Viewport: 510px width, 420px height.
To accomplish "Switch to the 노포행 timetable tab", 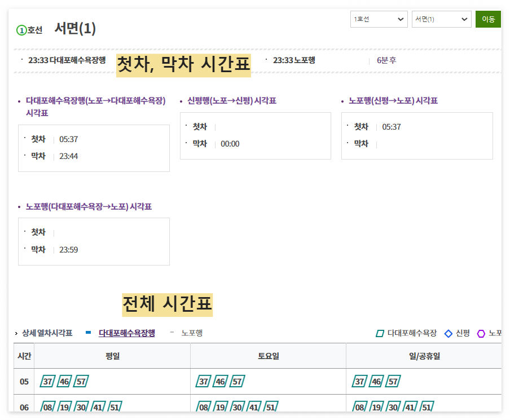I will [x=193, y=333].
